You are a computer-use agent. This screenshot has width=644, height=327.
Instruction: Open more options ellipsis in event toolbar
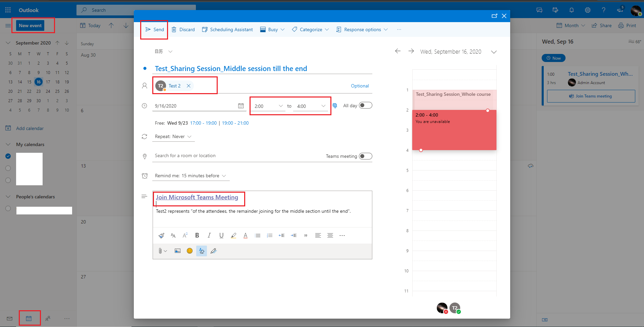click(x=399, y=29)
